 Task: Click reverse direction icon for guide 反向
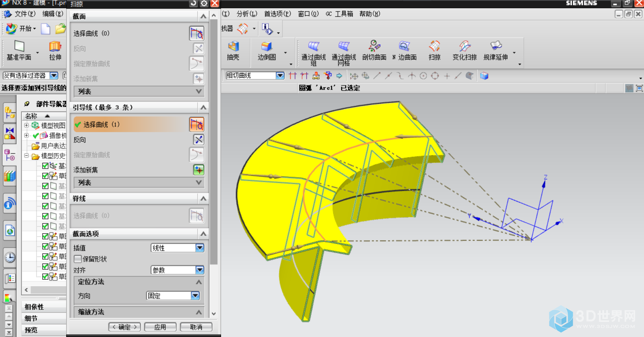click(x=199, y=140)
